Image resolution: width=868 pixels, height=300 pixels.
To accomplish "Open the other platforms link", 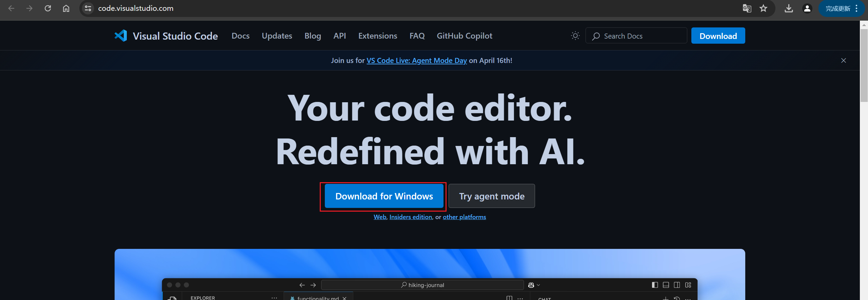I will coord(464,217).
